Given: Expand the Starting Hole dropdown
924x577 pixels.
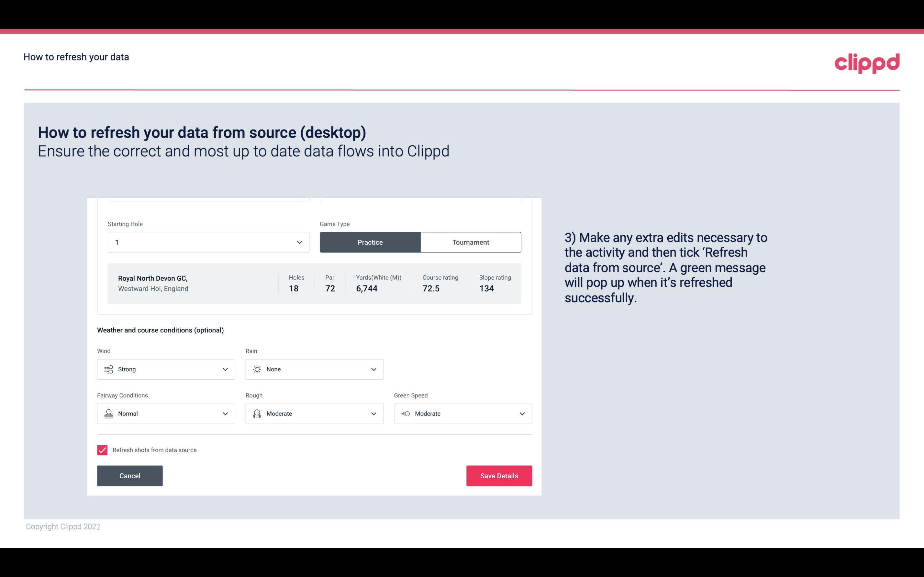Looking at the screenshot, I should tap(299, 242).
